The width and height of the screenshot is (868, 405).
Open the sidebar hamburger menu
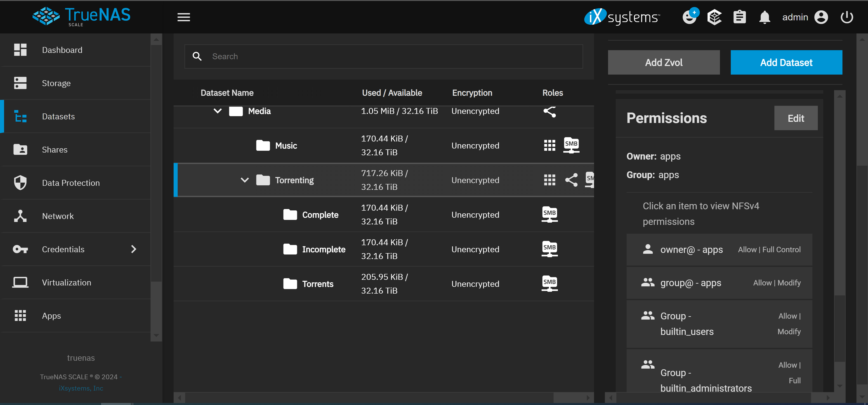[x=183, y=17]
